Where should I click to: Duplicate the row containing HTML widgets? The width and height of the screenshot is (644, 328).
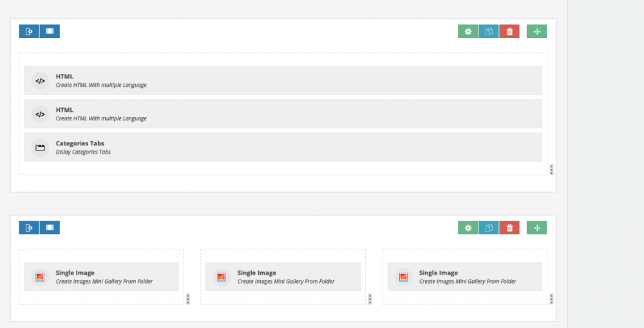click(x=489, y=32)
